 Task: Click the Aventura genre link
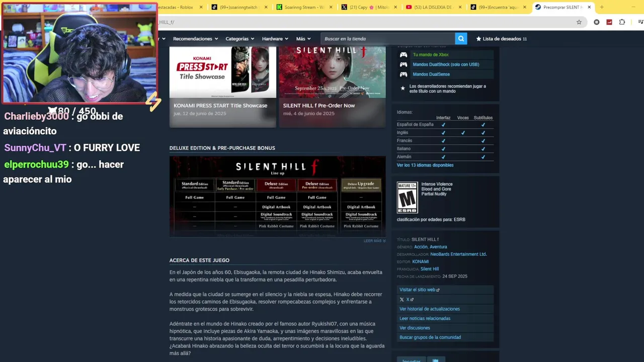pyautogui.click(x=438, y=247)
